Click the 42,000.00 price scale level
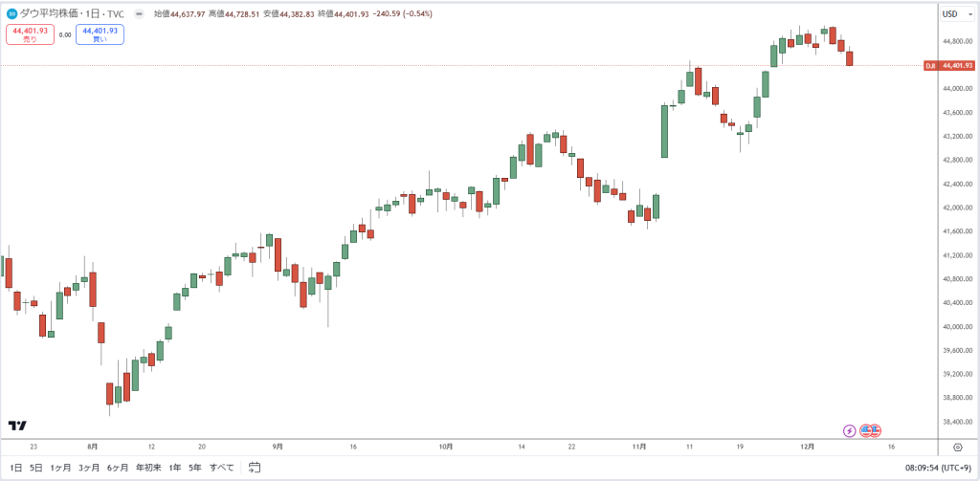 point(957,208)
